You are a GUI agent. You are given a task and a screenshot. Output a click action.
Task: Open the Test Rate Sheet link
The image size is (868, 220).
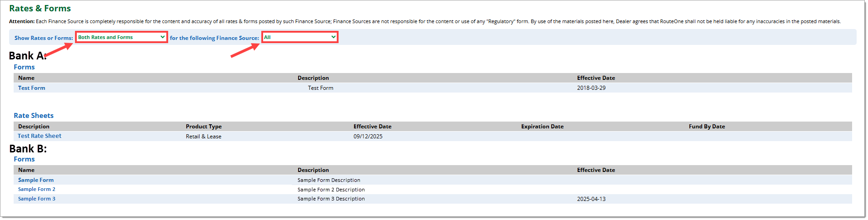pyautogui.click(x=40, y=136)
